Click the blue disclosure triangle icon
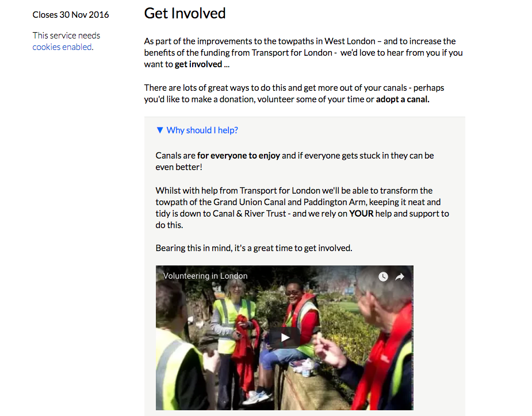 coord(160,130)
